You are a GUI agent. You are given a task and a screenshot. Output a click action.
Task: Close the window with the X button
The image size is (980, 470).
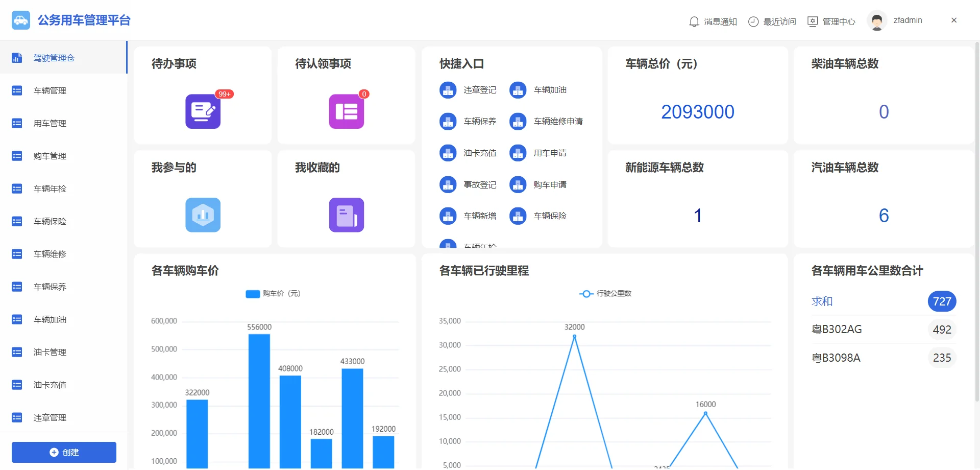point(954,20)
